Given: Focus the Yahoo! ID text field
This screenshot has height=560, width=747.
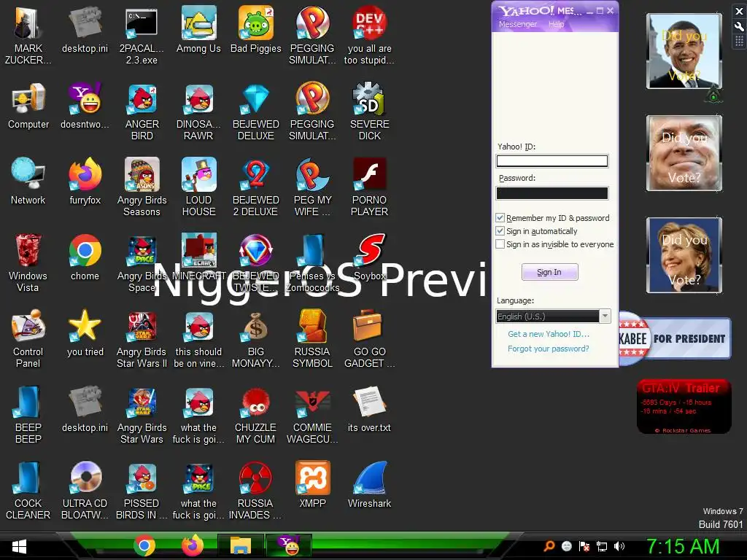Looking at the screenshot, I should point(552,161).
